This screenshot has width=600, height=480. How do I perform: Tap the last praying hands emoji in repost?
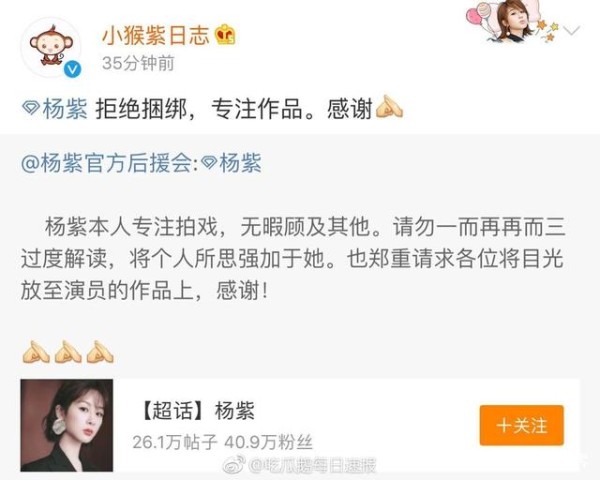pos(100,351)
